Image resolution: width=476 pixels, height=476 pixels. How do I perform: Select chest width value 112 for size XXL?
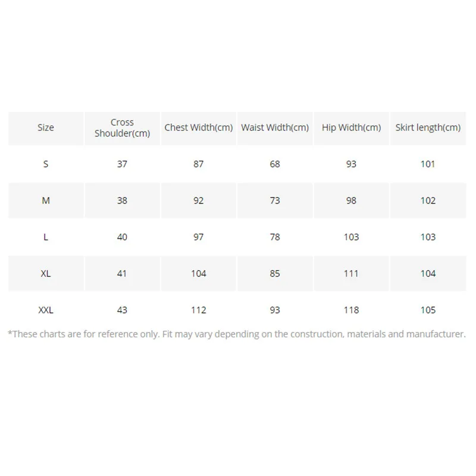point(199,310)
